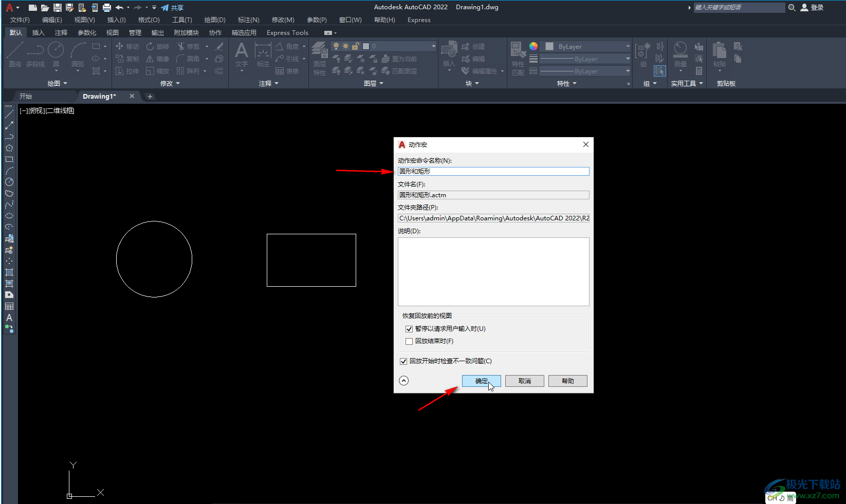Select the Polyline tool in ribbon
The width and height of the screenshot is (846, 504).
point(35,54)
